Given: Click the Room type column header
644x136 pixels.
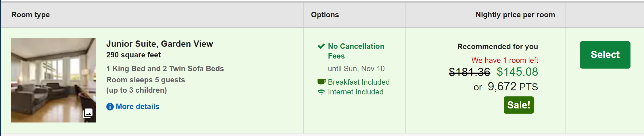Looking at the screenshot, I should [30, 15].
